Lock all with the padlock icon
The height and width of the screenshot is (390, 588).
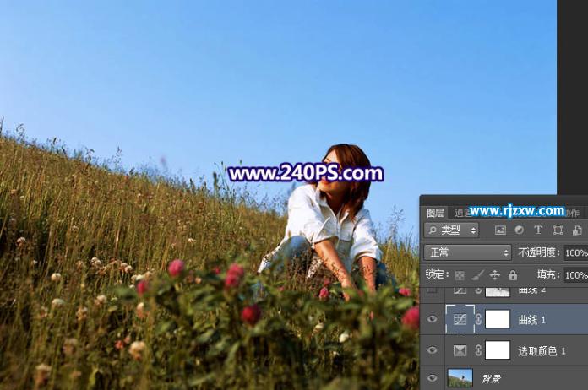pos(513,275)
